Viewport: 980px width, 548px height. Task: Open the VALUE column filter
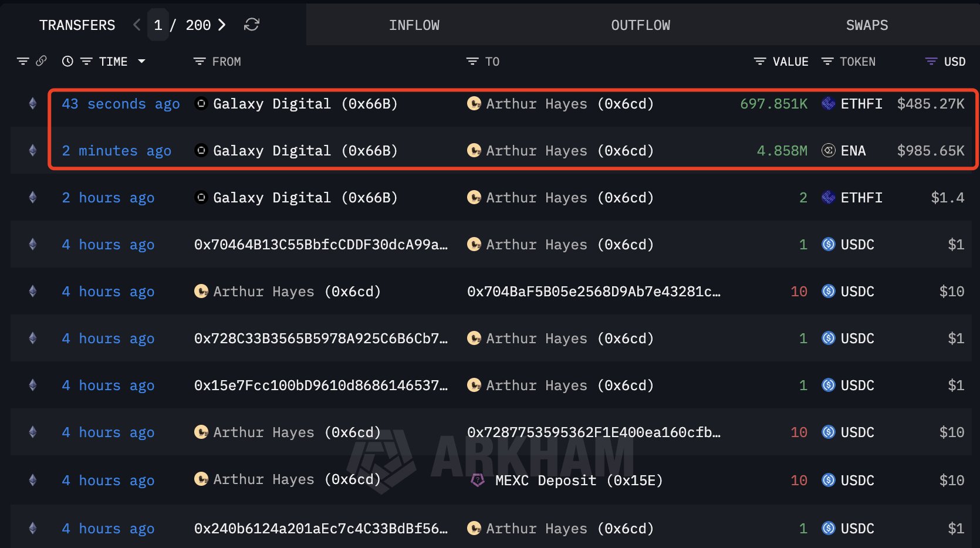[760, 62]
